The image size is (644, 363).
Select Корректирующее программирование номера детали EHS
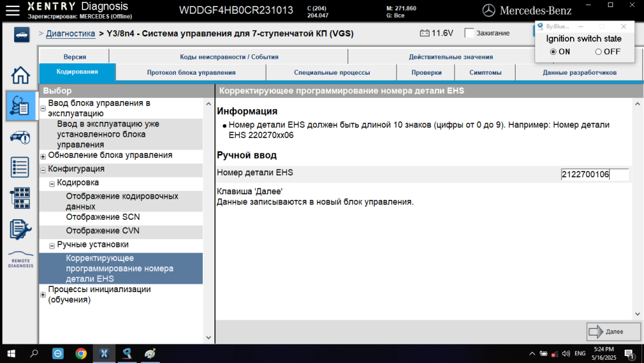tap(121, 268)
